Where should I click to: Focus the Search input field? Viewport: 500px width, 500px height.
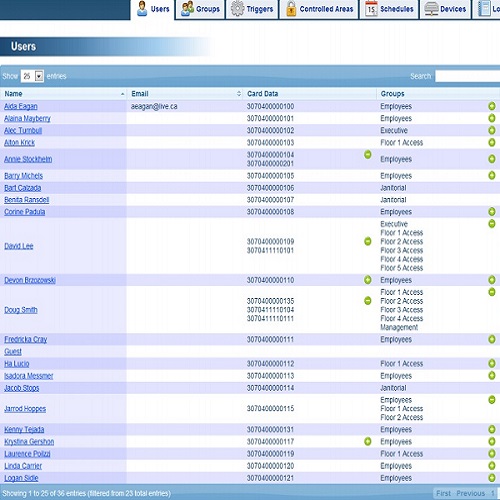(467, 76)
